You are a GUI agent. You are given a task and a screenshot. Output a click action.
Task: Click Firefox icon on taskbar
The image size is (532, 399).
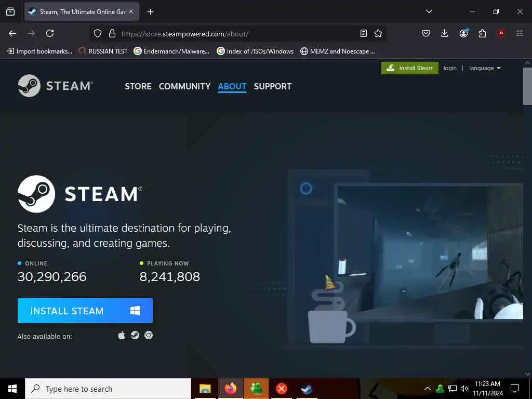pos(230,389)
